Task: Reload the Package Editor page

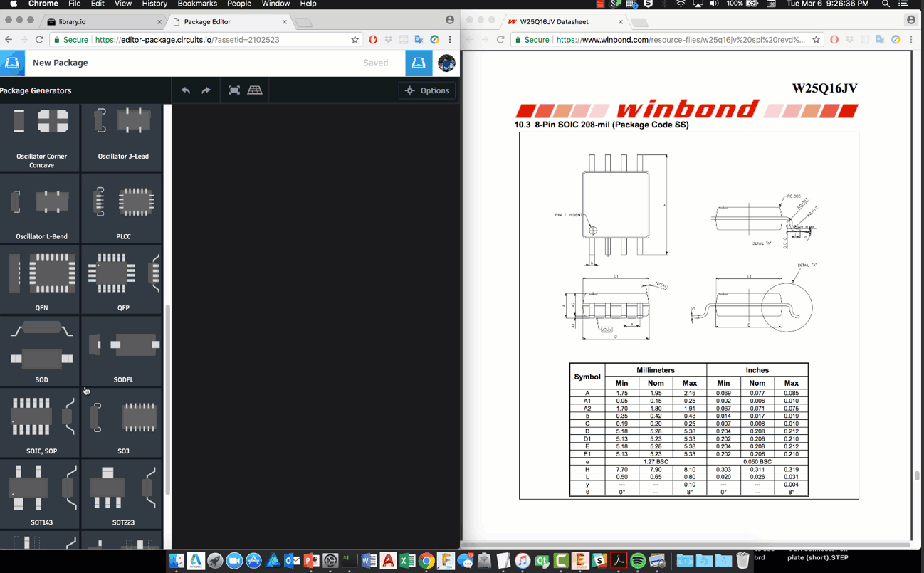Action: coord(39,40)
